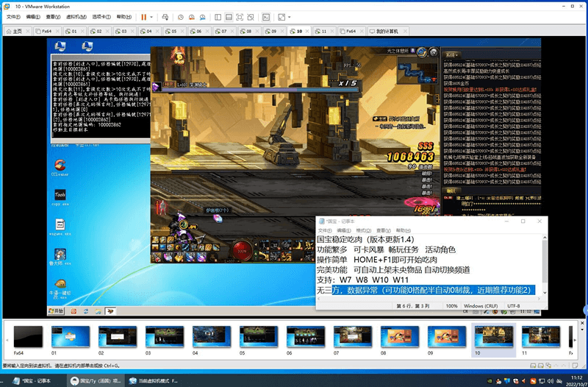Open the 当前虚拟机模式 taskbar item

[153, 380]
